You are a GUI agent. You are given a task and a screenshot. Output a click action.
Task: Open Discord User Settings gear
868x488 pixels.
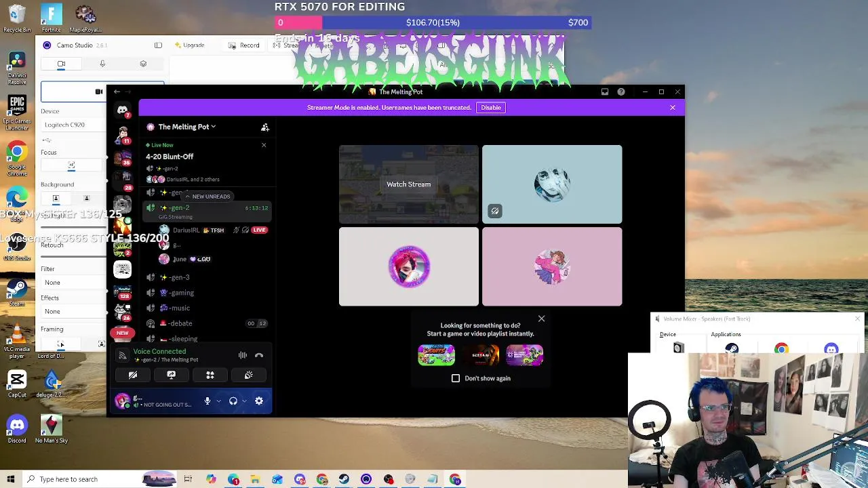click(259, 401)
